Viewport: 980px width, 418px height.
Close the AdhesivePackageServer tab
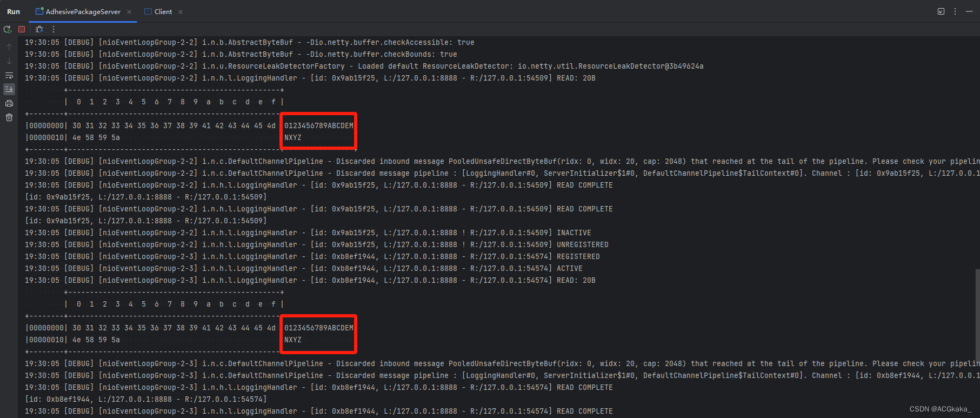click(129, 12)
